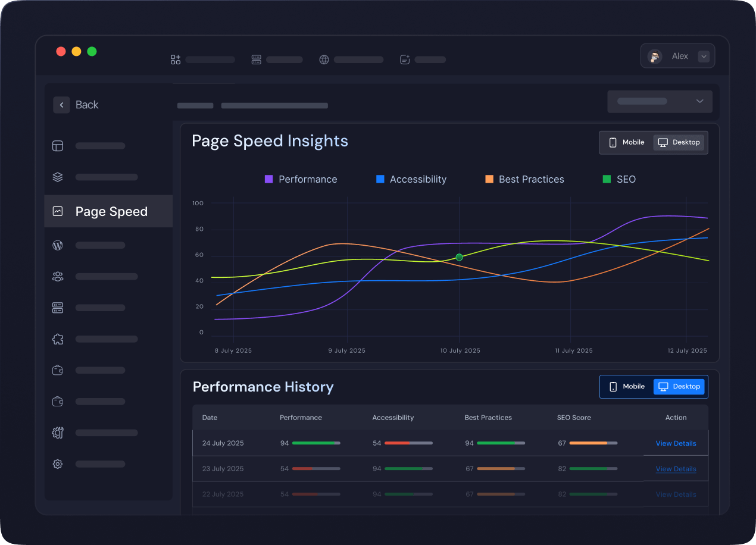Click the gear settings icon in sidebar

click(58, 464)
